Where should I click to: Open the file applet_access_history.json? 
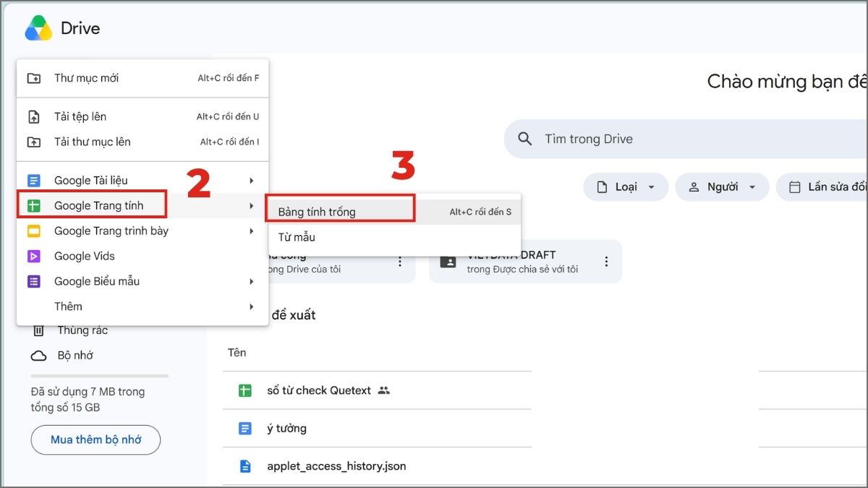coord(336,466)
